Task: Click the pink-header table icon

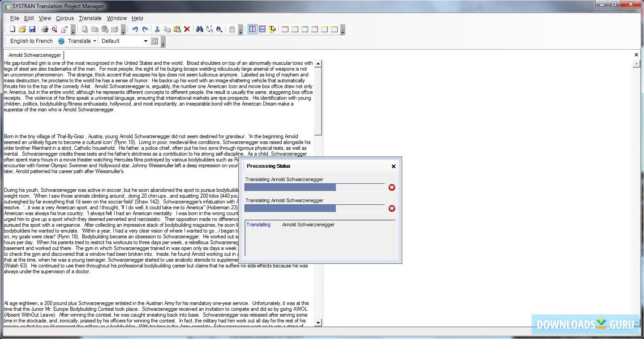Action: [x=314, y=30]
